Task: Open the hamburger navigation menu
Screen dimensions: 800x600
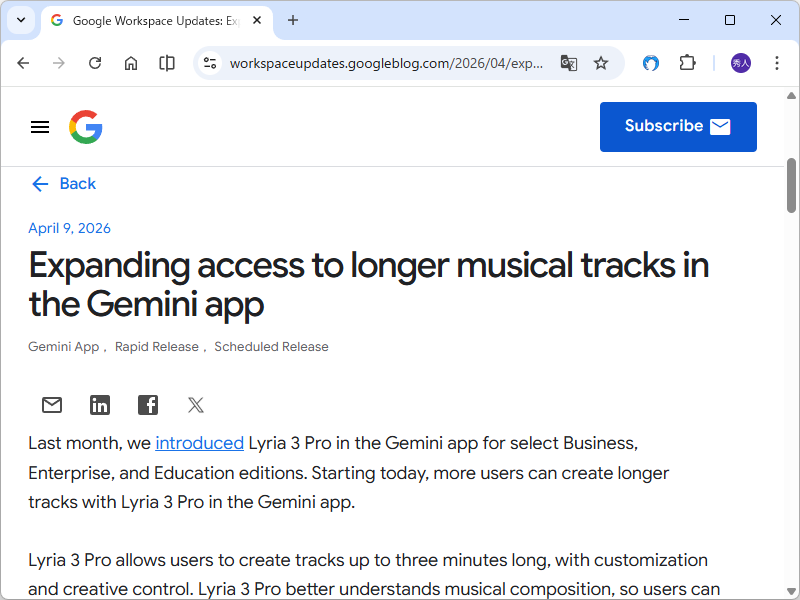Action: point(40,126)
